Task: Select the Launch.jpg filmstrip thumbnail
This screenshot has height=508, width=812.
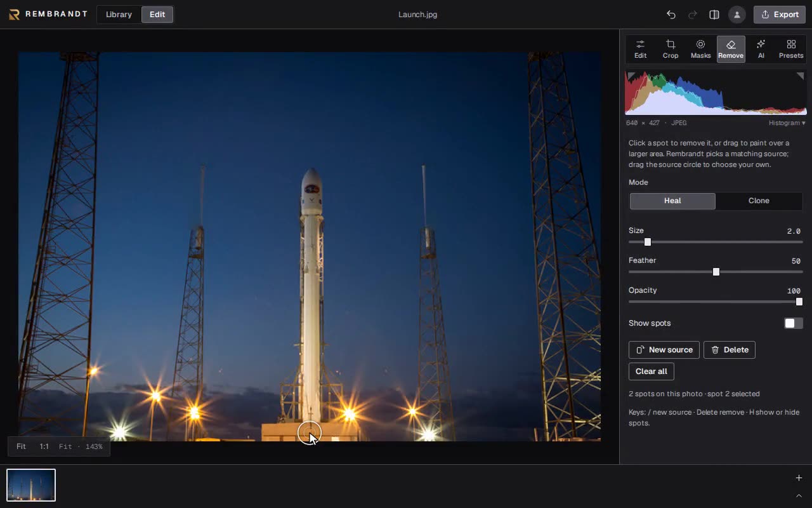Action: (x=31, y=485)
